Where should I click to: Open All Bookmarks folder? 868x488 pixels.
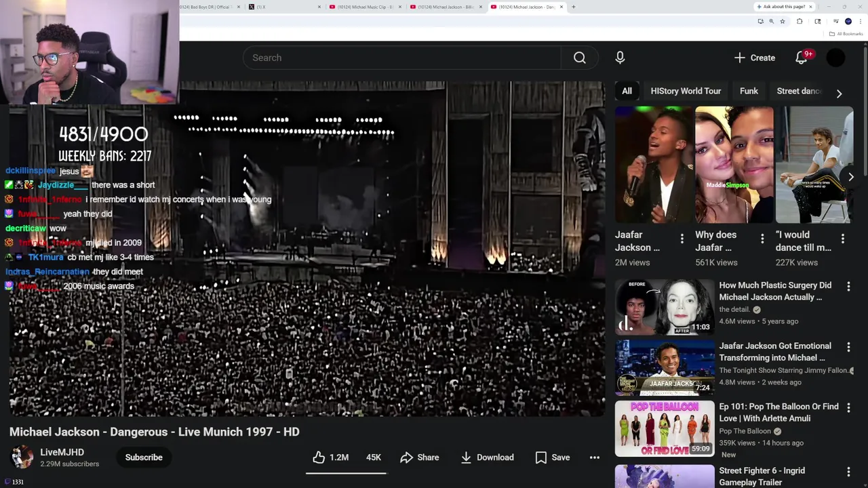click(846, 34)
